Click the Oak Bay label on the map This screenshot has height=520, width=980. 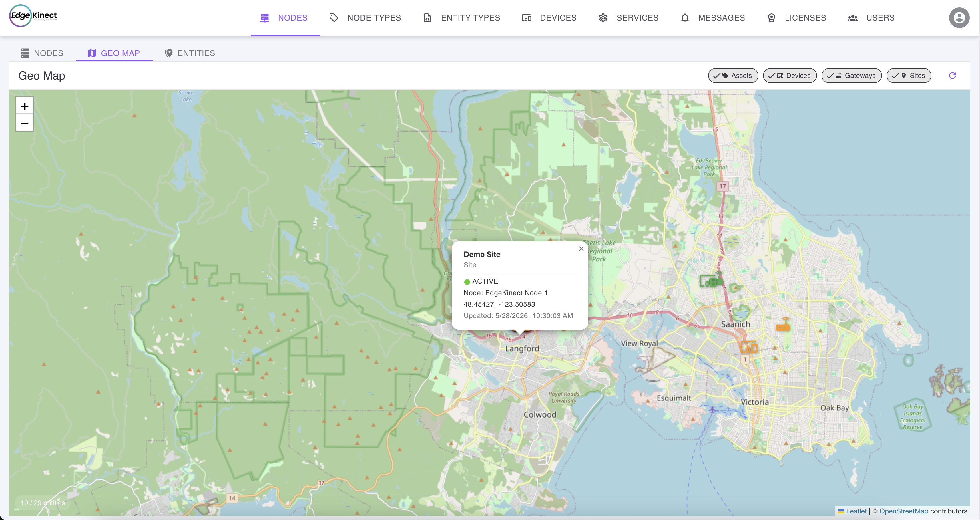point(834,408)
